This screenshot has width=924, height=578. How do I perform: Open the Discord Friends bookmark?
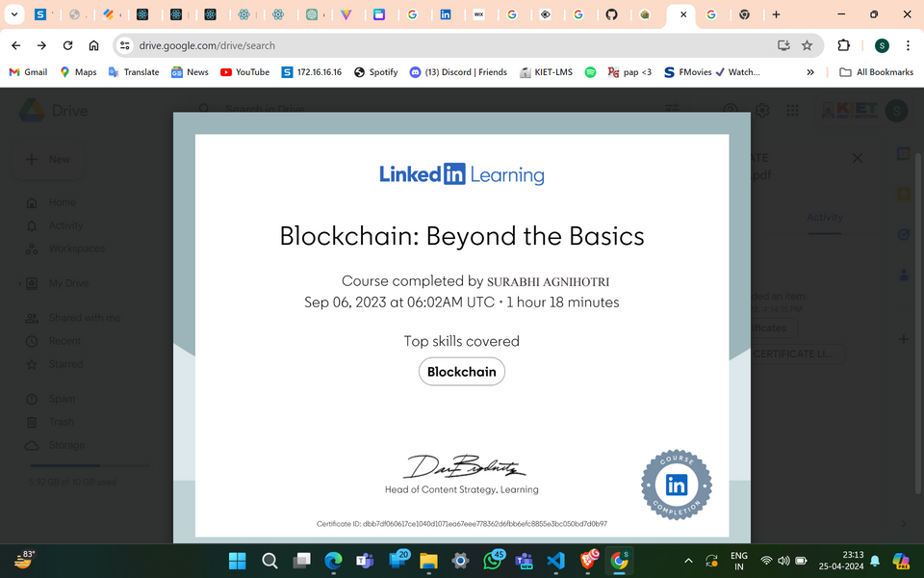(458, 72)
